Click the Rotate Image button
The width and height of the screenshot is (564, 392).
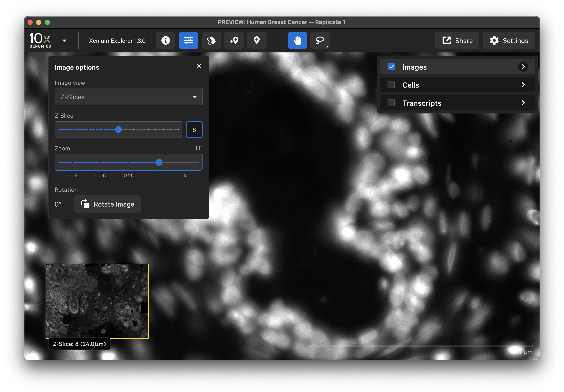point(107,204)
